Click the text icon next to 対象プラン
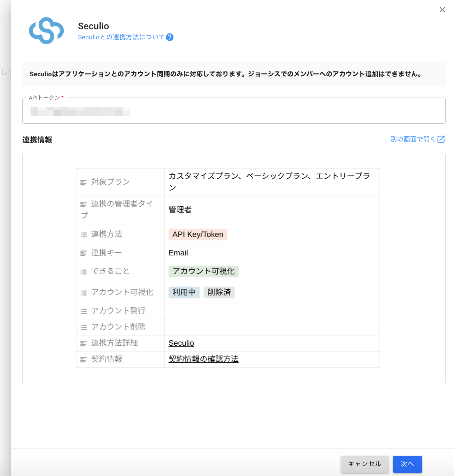The height and width of the screenshot is (476, 454). pos(84,182)
